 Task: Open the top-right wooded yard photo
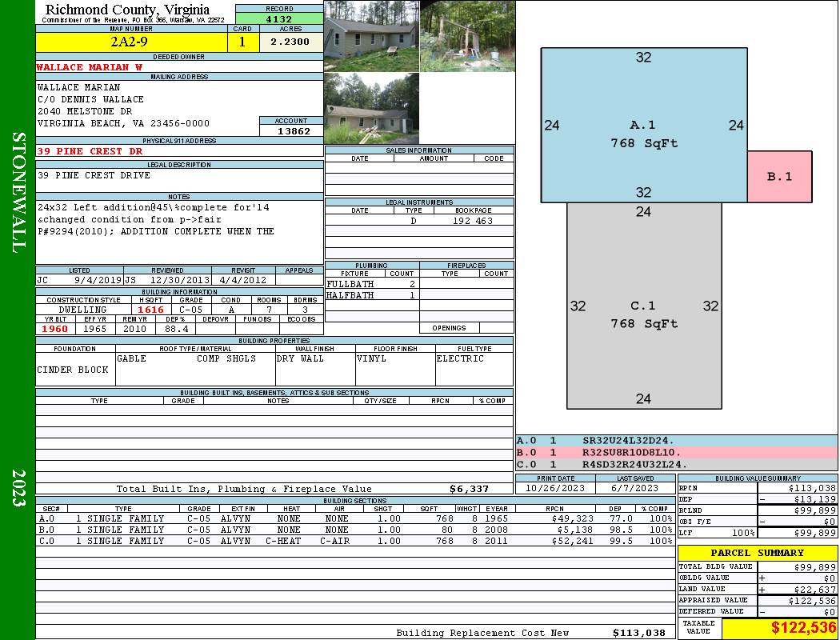click(x=467, y=36)
